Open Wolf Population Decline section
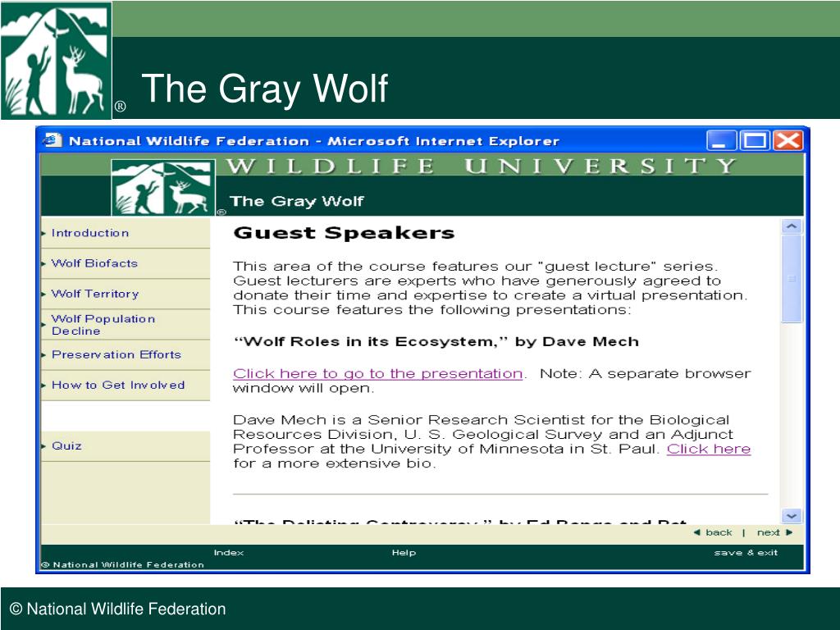 [103, 325]
